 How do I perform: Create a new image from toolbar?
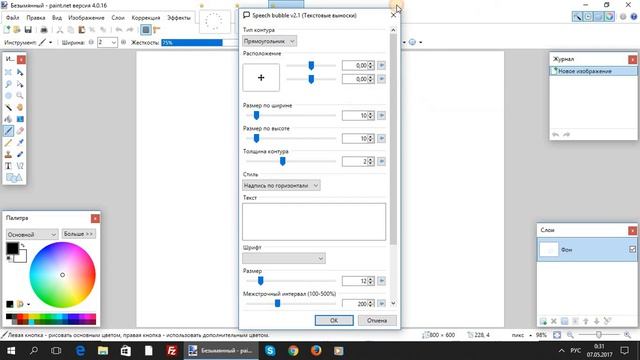[7, 30]
